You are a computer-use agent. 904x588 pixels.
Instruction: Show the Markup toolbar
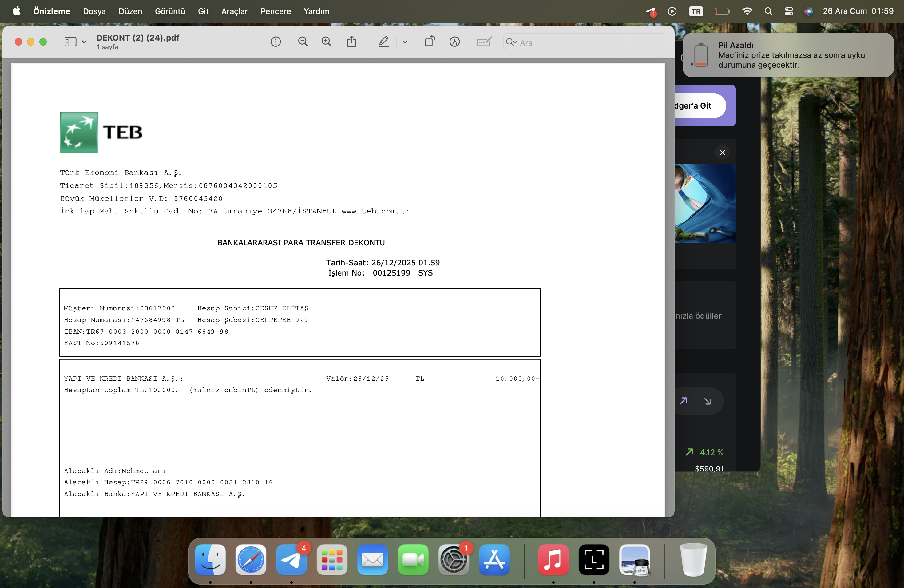click(455, 42)
